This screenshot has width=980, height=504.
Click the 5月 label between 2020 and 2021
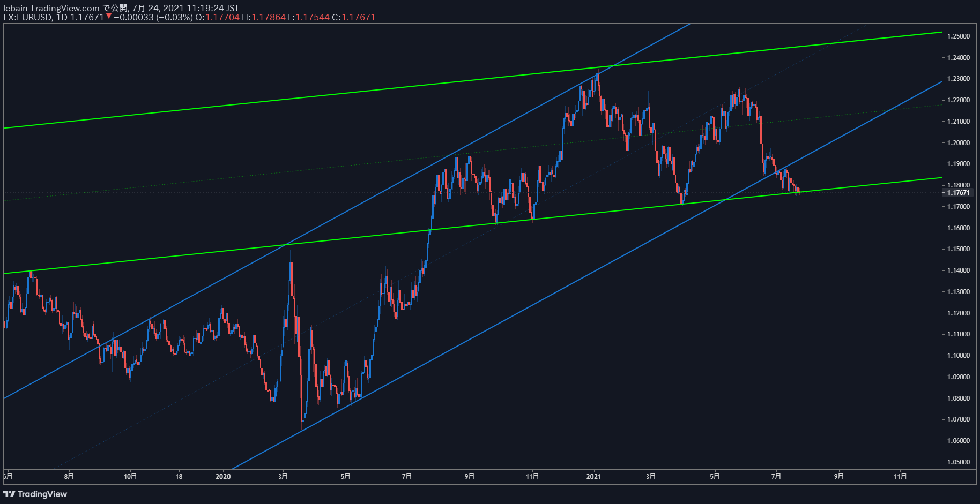[x=346, y=477]
